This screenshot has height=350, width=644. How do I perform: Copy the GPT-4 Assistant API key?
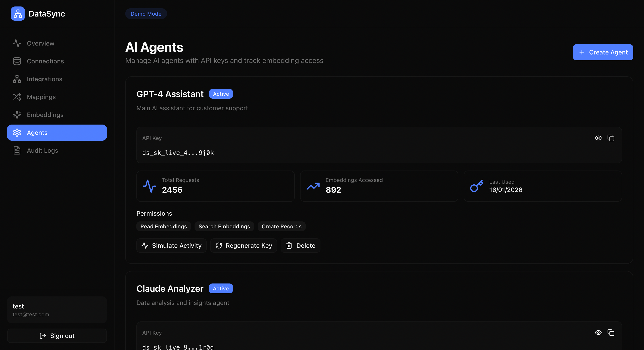point(611,138)
